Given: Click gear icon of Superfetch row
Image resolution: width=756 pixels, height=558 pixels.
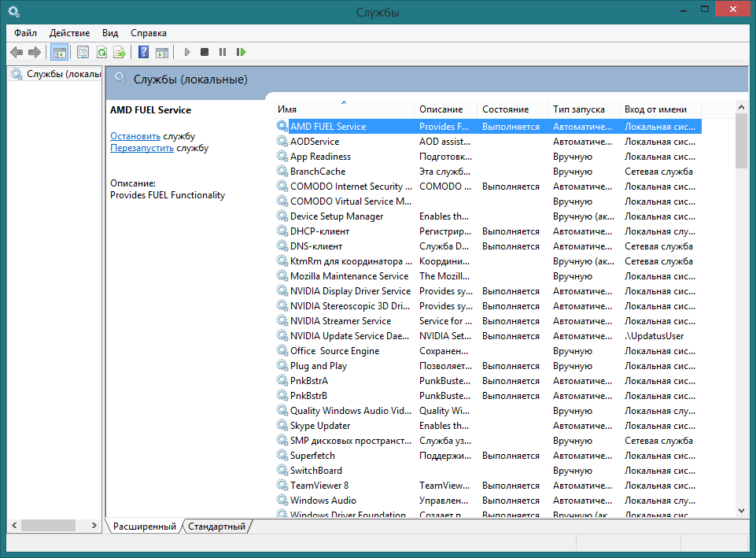Looking at the screenshot, I should tap(282, 455).
